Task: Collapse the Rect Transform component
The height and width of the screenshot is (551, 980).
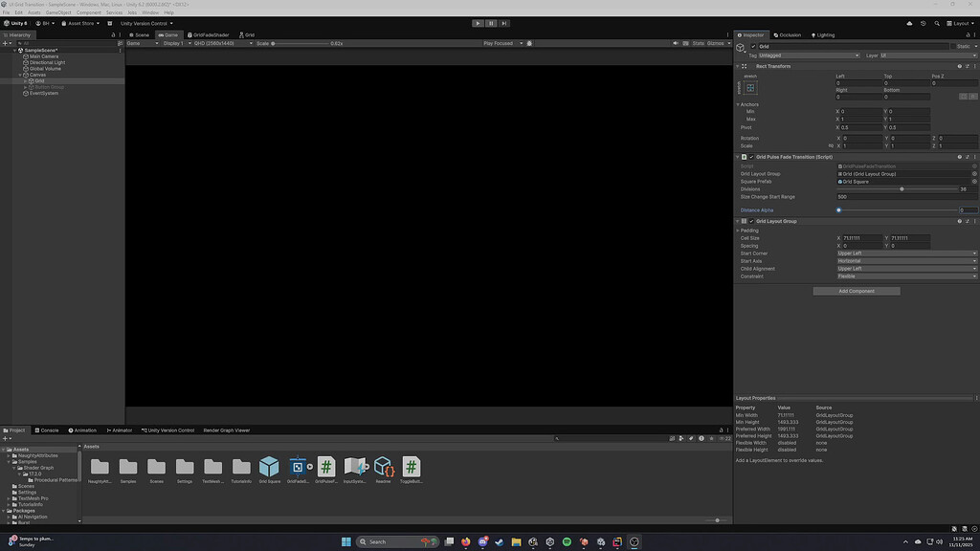Action: (736, 65)
